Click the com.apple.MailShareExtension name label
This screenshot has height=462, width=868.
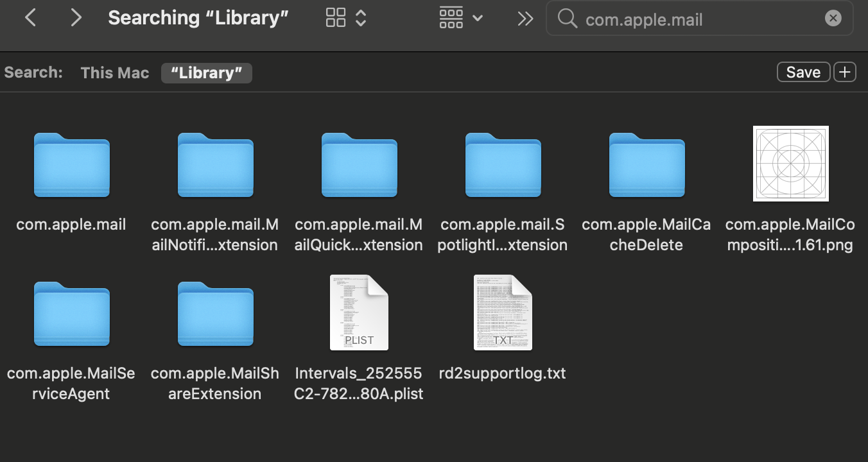[x=215, y=384]
